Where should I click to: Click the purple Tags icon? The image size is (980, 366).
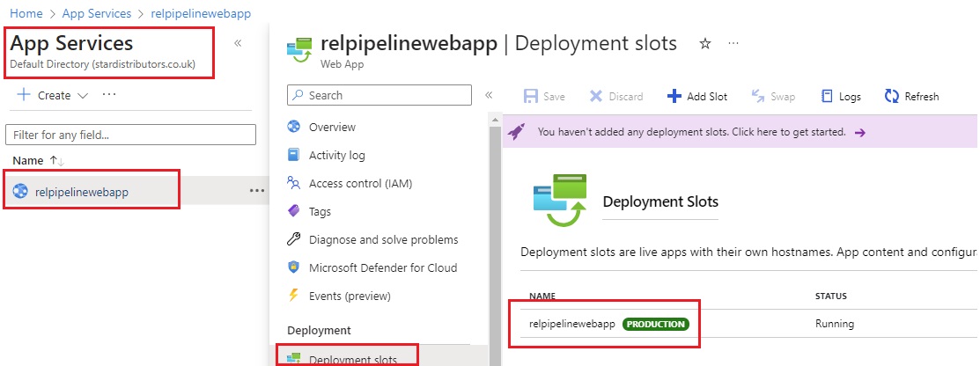294,211
